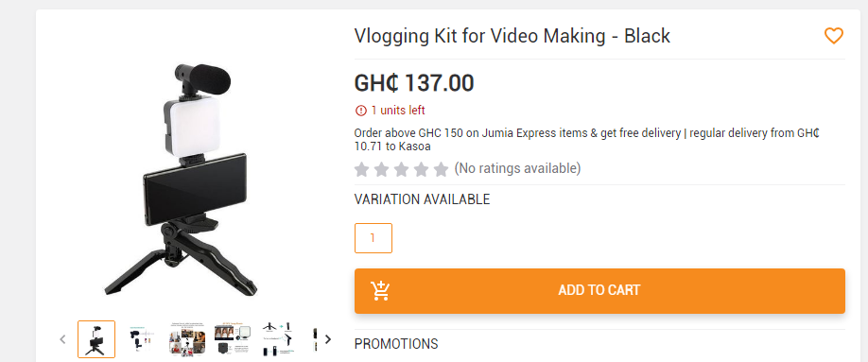This screenshot has height=362, width=868.
Task: Click the PROMOTIONS section heading
Action: click(396, 344)
